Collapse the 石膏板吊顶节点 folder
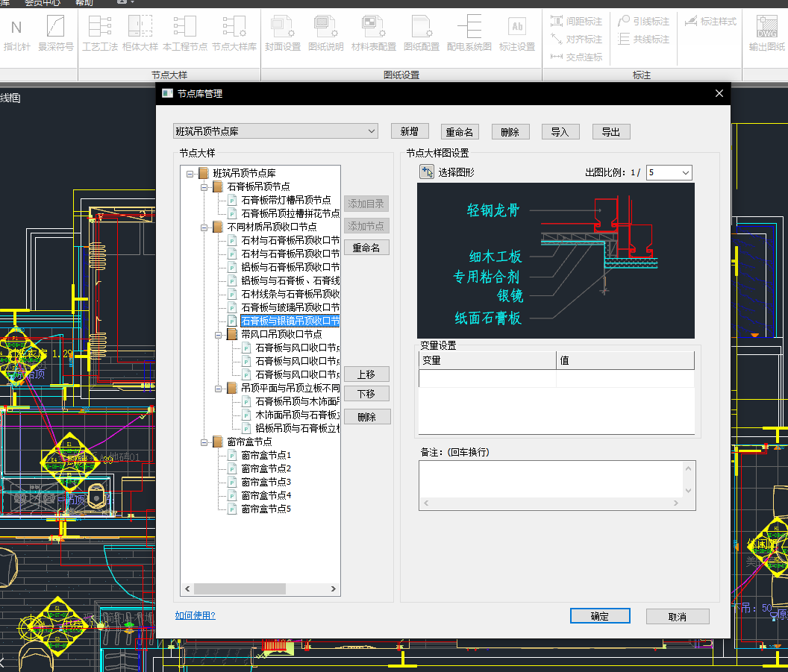 click(x=204, y=187)
